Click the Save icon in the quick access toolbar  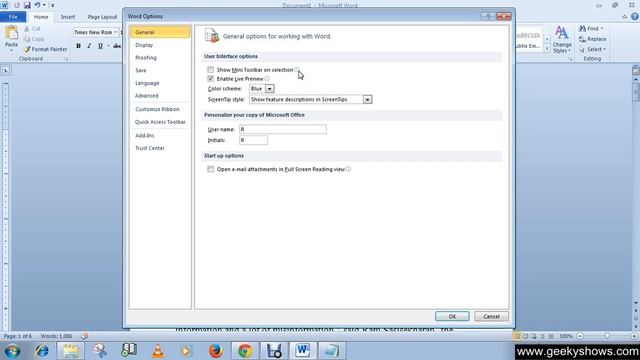click(x=27, y=5)
